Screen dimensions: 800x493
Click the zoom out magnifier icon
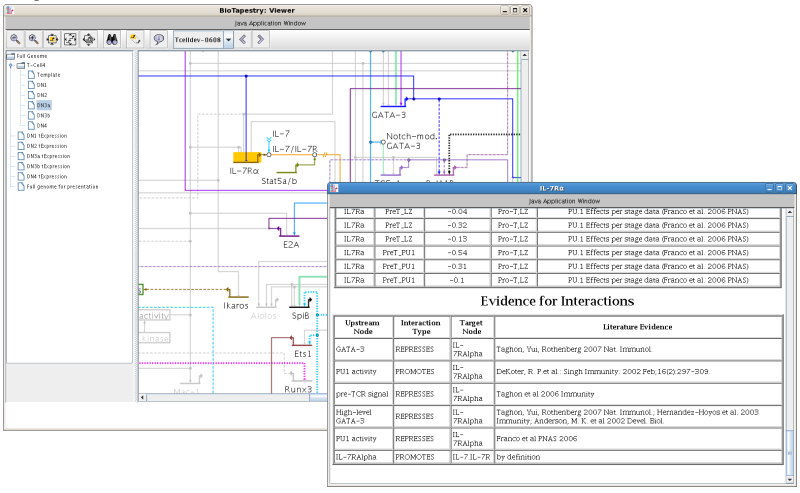click(15, 39)
